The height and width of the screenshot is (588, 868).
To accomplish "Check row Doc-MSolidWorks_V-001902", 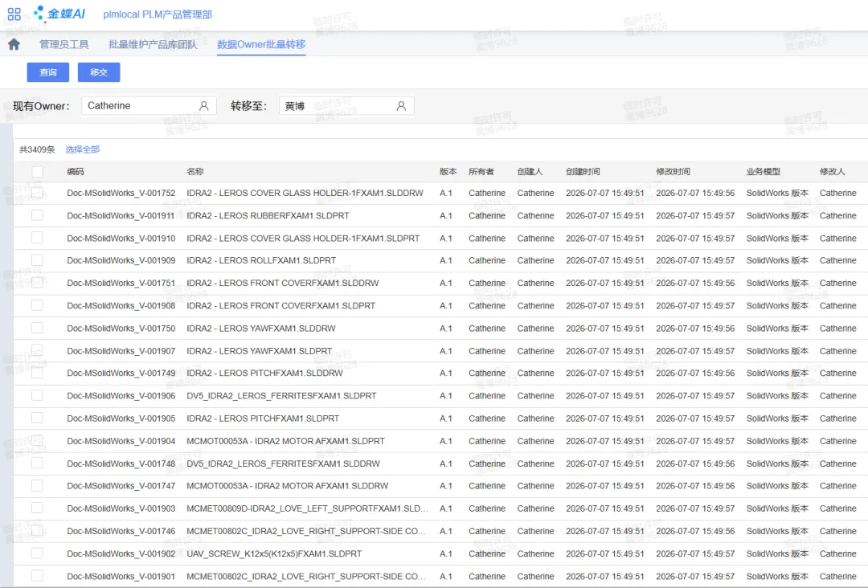I will pyautogui.click(x=37, y=553).
